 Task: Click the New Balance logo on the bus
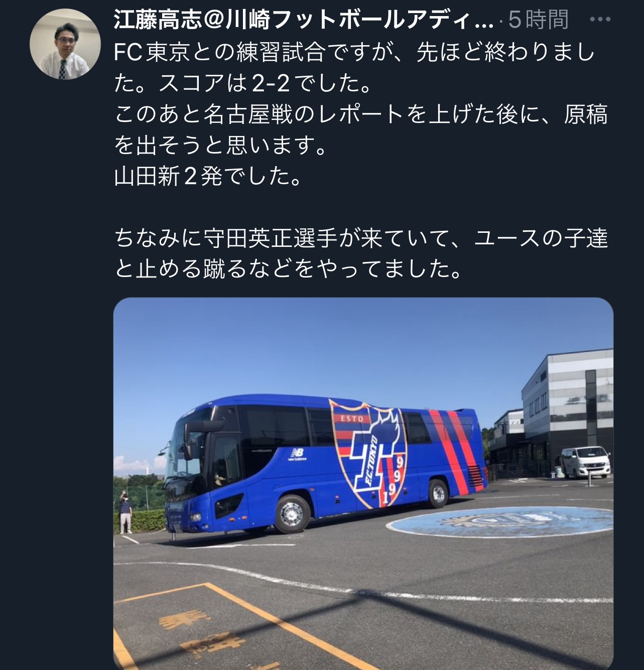pos(297,454)
